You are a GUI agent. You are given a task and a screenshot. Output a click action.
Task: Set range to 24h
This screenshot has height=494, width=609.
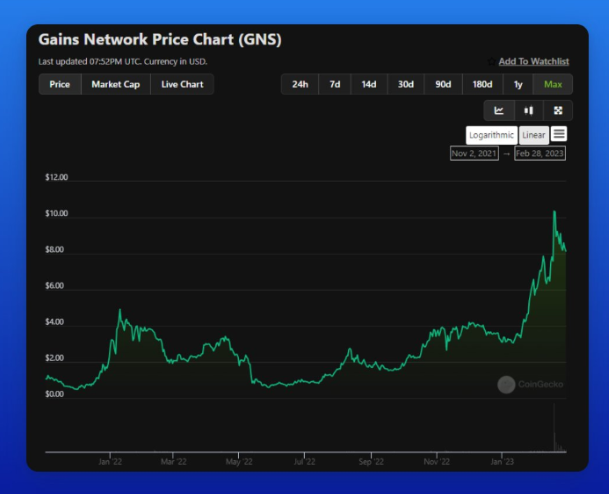click(x=300, y=84)
